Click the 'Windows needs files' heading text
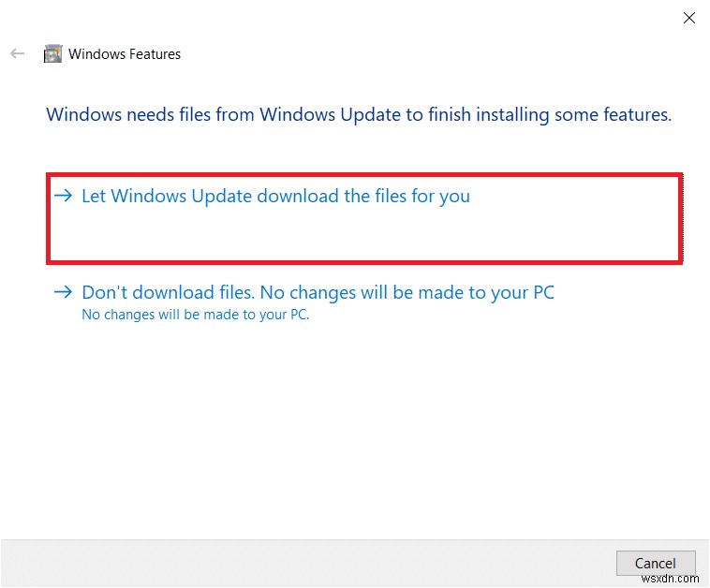This screenshot has height=588, width=710. point(359,115)
